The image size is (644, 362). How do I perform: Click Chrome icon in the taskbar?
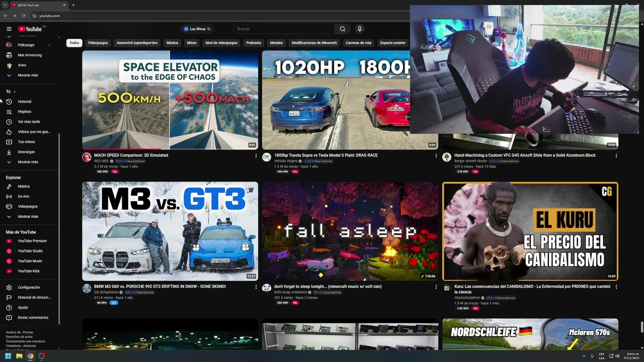click(x=30, y=356)
